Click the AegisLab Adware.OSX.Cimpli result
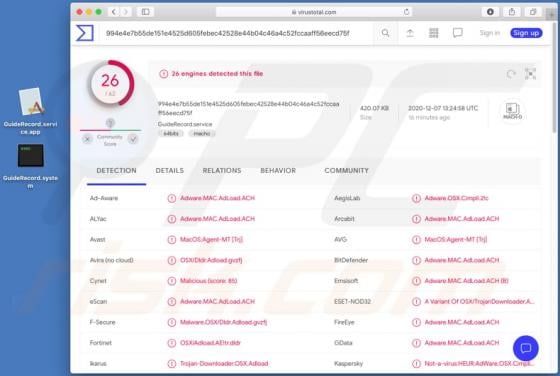Screen dimensions: 560x376 pyautogui.click(x=456, y=198)
